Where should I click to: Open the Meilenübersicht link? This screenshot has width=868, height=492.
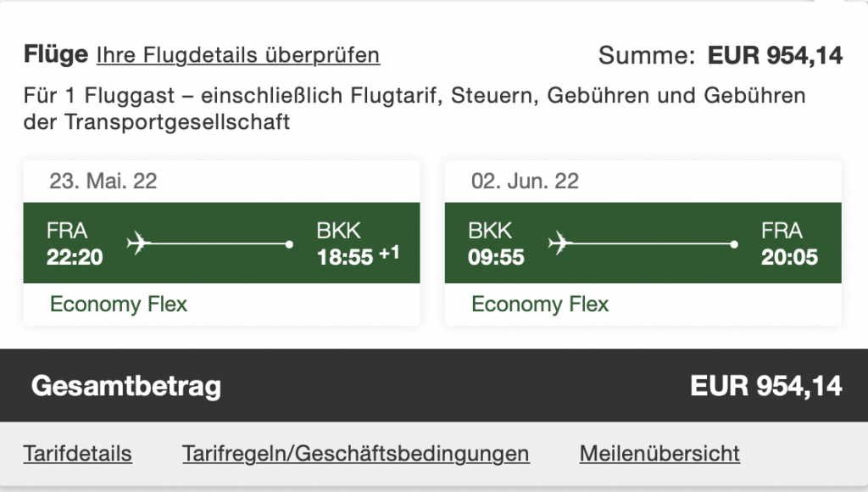(x=659, y=454)
